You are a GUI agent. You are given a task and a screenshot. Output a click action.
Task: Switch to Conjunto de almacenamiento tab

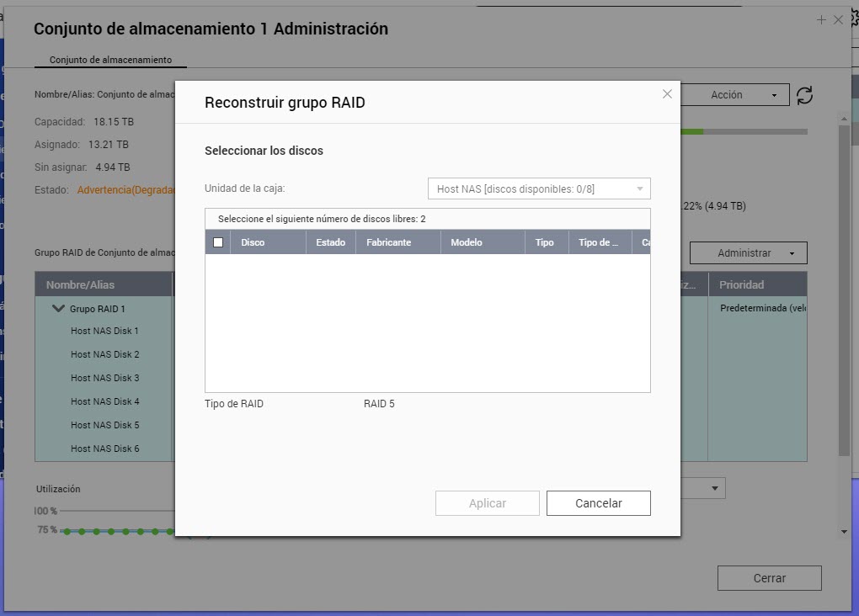[110, 60]
